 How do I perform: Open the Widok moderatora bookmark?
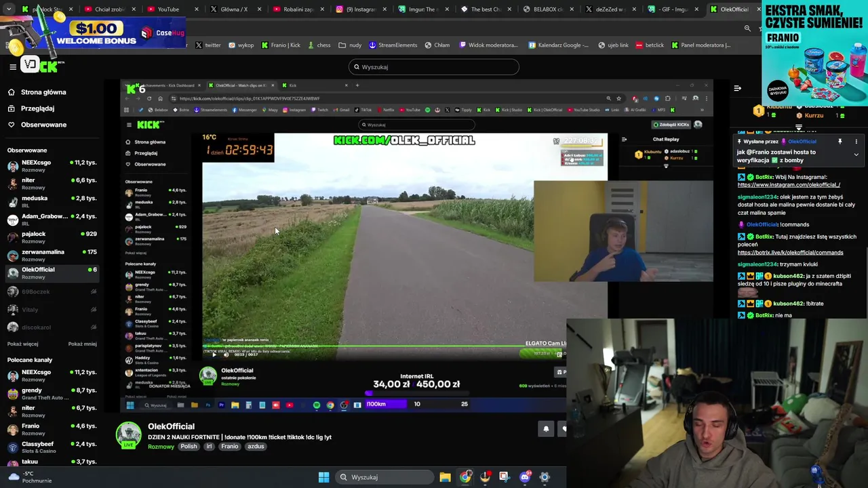pos(488,45)
